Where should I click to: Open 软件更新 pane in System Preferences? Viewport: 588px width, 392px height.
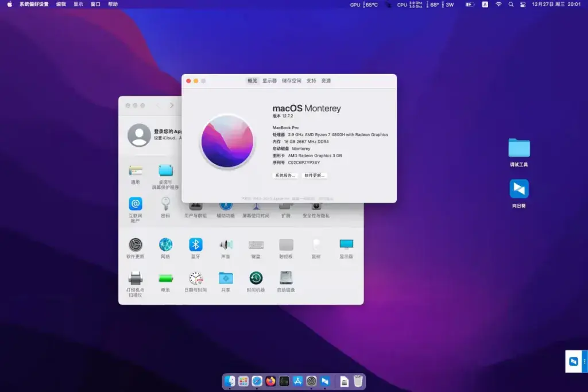click(136, 248)
